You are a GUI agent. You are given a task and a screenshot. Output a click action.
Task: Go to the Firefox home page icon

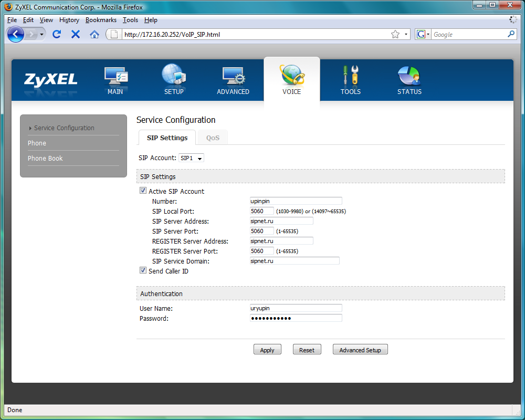click(94, 34)
